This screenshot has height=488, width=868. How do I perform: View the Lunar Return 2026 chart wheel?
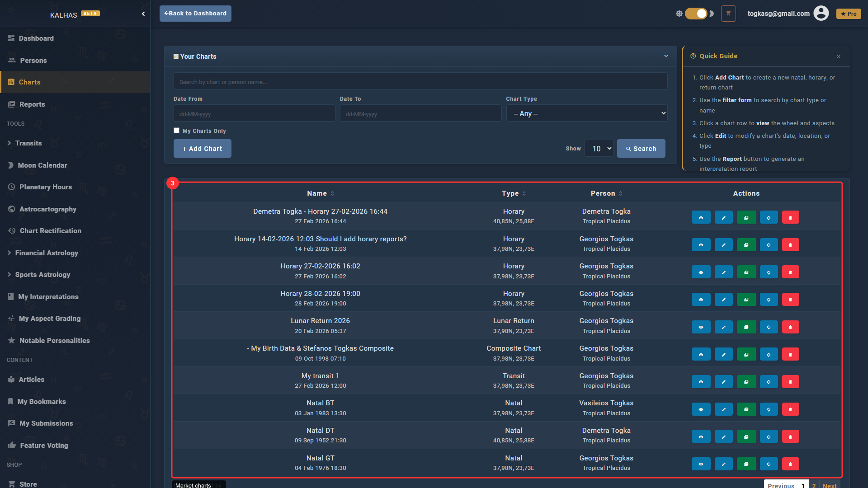pyautogui.click(x=701, y=327)
